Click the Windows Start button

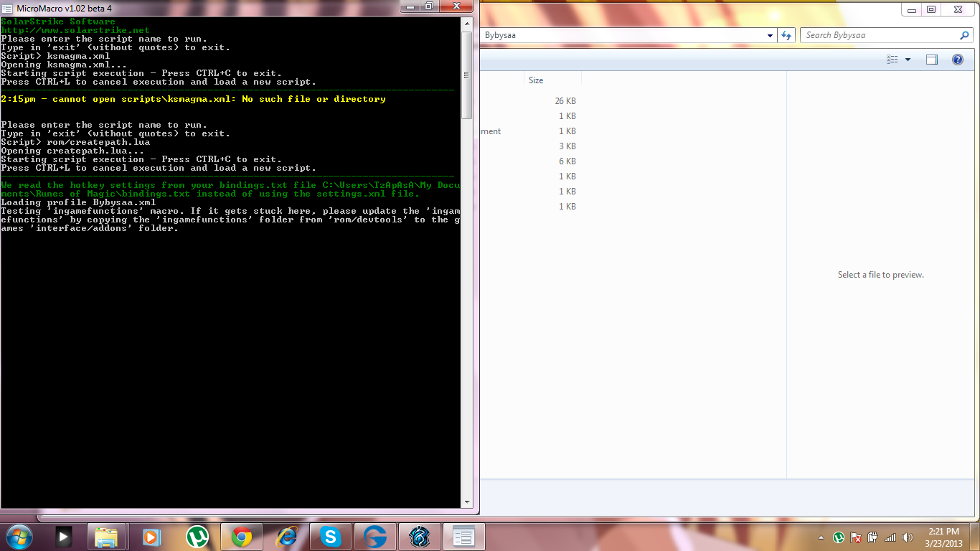pyautogui.click(x=19, y=537)
